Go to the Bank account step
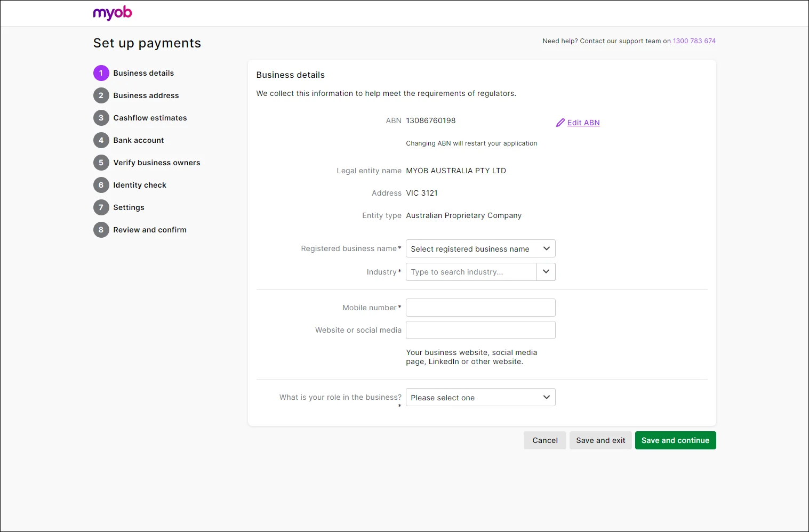The image size is (809, 532). [x=139, y=140]
